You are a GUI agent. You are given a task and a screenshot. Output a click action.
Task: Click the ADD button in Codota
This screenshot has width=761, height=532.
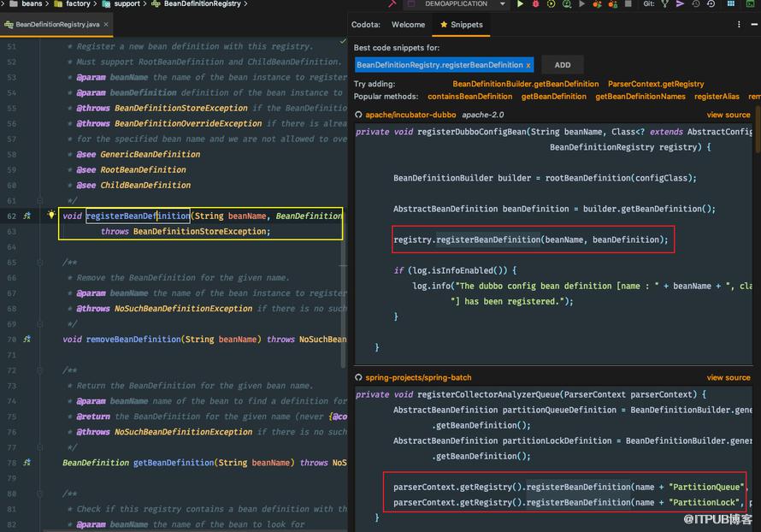tap(563, 65)
